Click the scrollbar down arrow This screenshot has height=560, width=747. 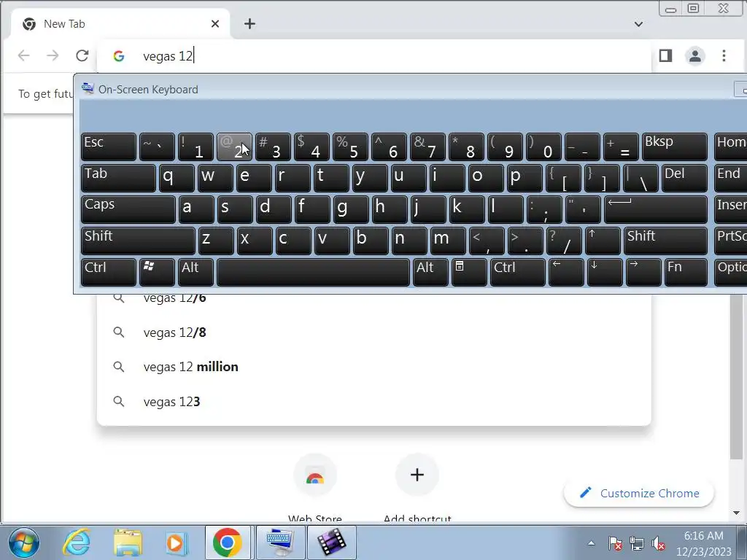pos(737,513)
